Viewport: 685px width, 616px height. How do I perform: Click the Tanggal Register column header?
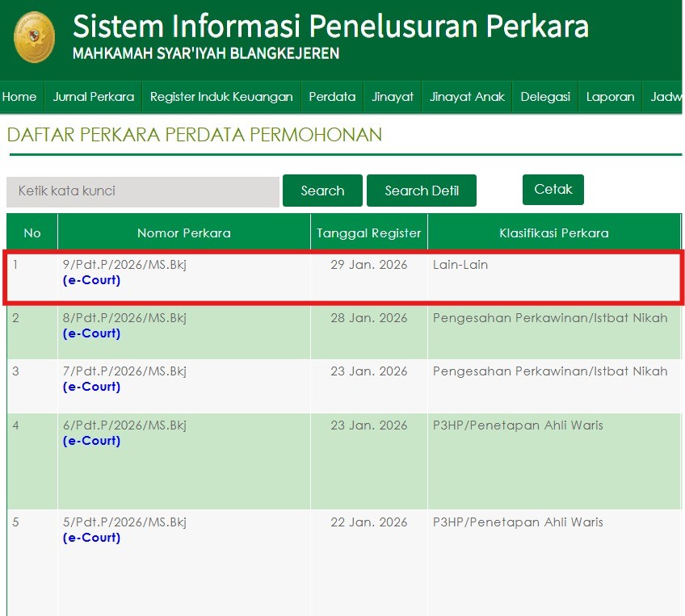(369, 233)
